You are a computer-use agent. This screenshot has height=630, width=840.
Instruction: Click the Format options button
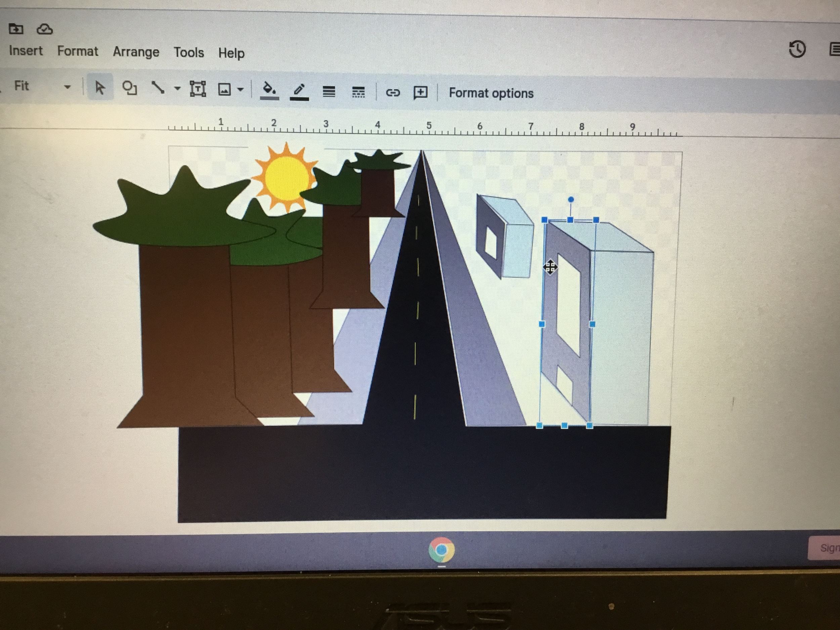tap(491, 93)
